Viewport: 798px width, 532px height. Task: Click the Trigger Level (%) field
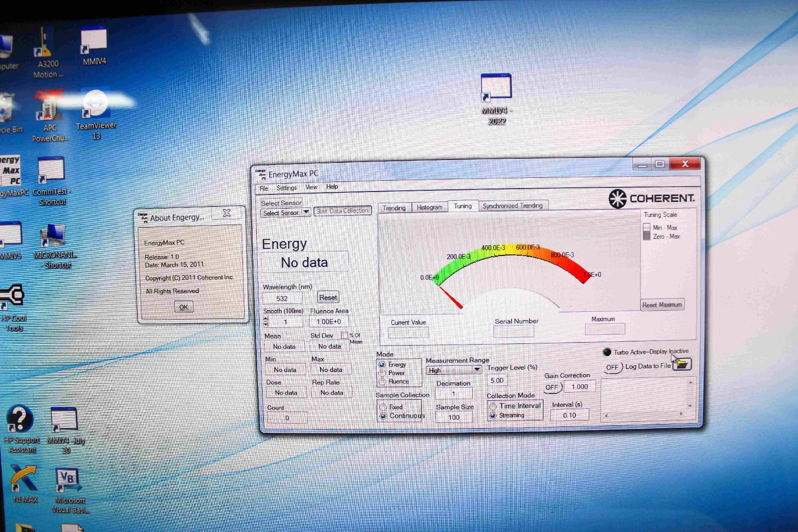point(497,380)
